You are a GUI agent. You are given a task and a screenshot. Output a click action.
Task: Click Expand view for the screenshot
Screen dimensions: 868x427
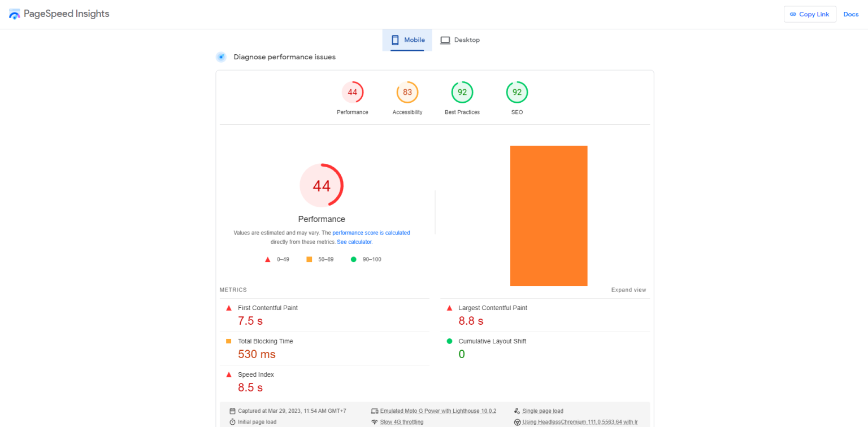pos(628,289)
